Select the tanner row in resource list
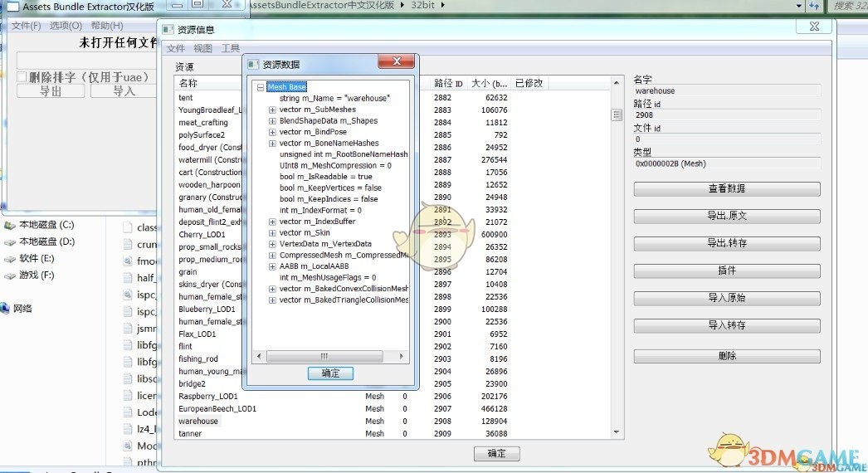The image size is (868, 473). (188, 433)
